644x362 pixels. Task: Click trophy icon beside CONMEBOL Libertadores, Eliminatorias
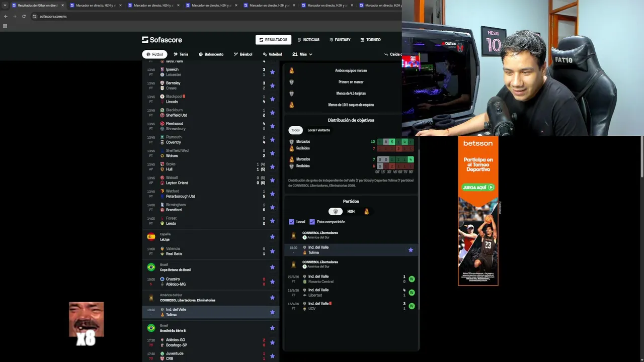(x=151, y=298)
